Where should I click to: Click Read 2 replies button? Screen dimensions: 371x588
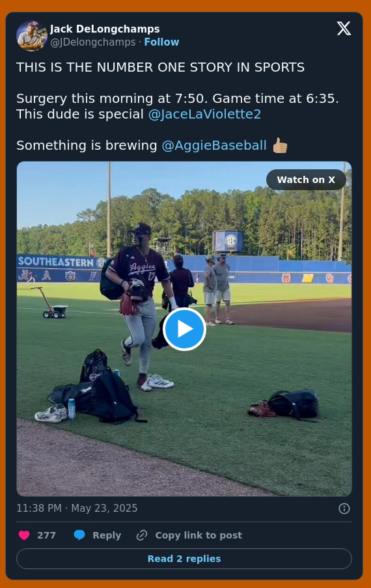[184, 559]
